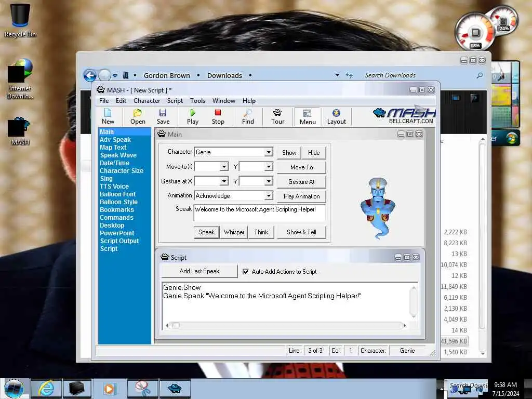The height and width of the screenshot is (399, 532).
Task: Start the Tour from the toolbar
Action: [x=277, y=116]
